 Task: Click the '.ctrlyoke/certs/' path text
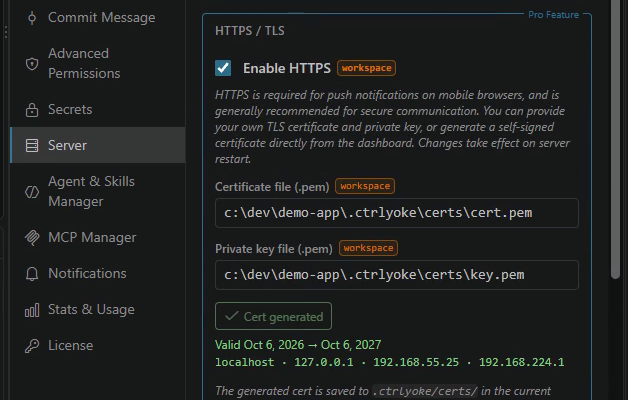[x=425, y=391]
